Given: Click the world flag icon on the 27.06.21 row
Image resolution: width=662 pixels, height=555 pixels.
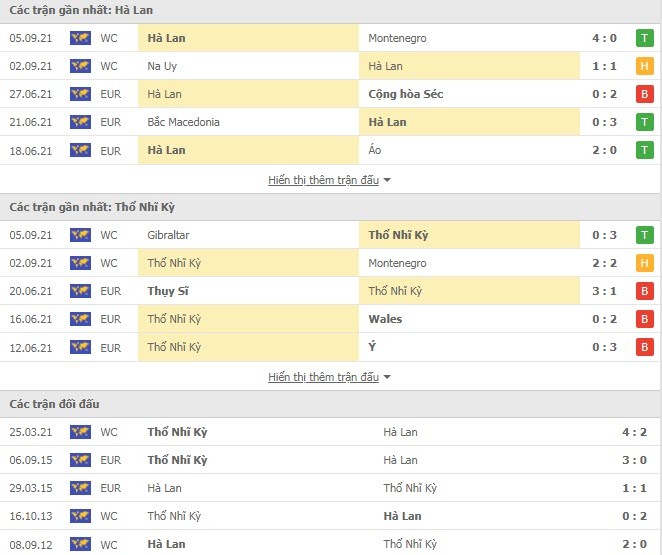Looking at the screenshot, I should click(x=80, y=94).
